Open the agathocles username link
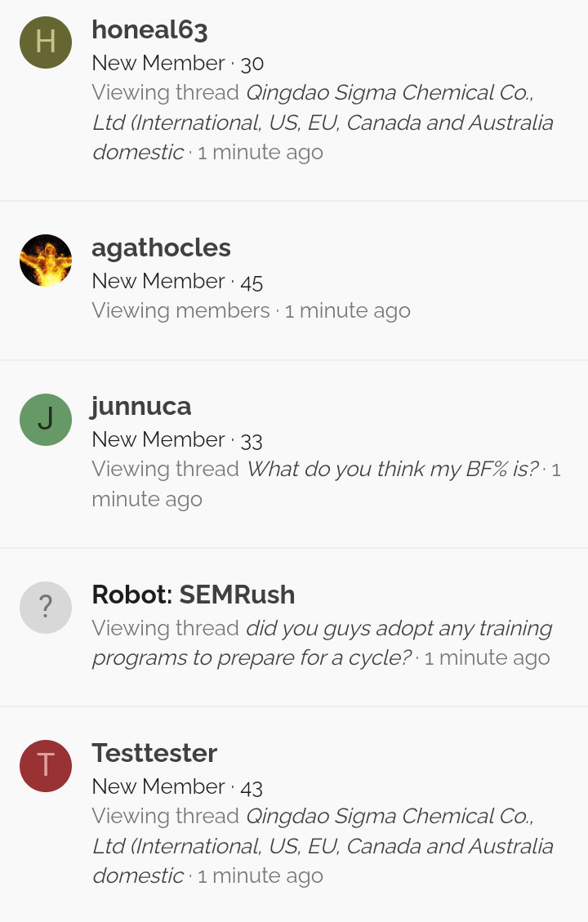This screenshot has height=922, width=588. (x=161, y=248)
